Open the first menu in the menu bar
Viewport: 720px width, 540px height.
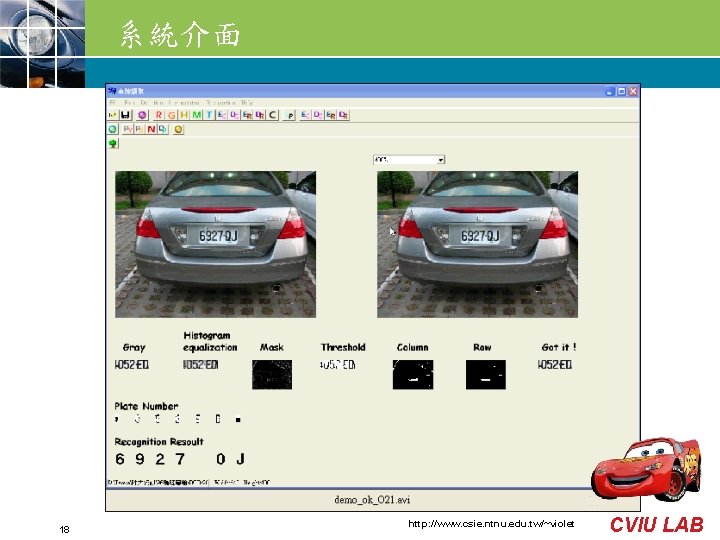112,102
